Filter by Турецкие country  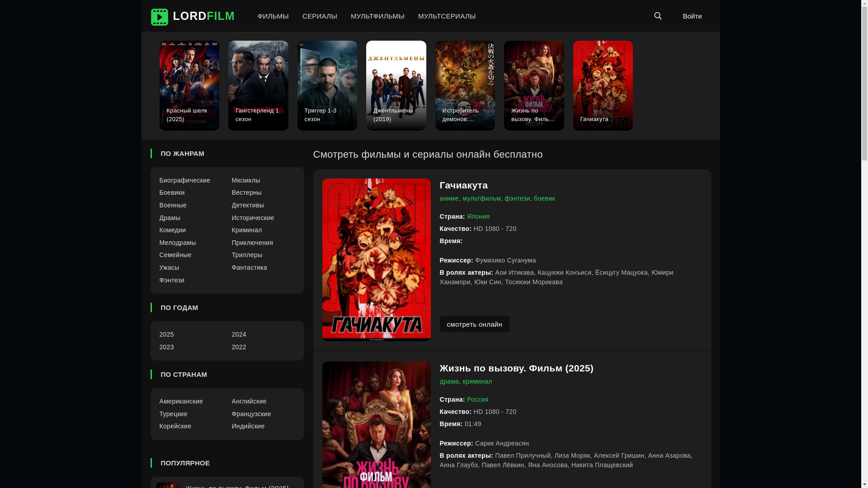click(173, 414)
